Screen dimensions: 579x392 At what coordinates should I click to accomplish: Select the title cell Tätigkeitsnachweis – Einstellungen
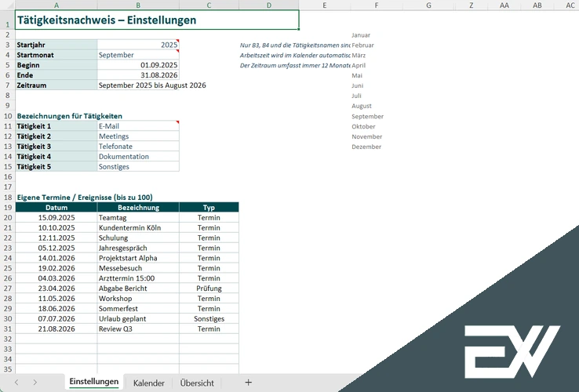(157, 20)
